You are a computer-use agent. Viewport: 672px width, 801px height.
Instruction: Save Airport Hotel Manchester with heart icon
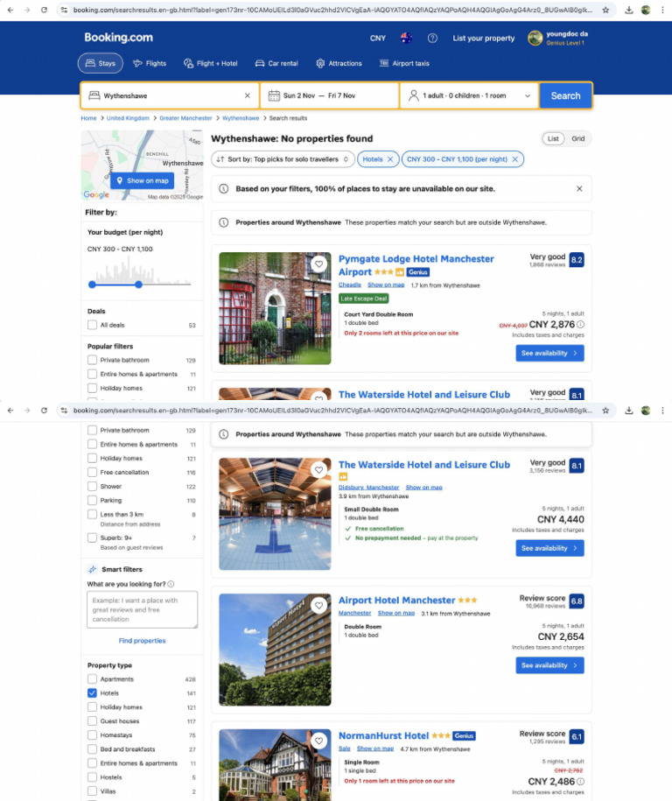click(318, 606)
